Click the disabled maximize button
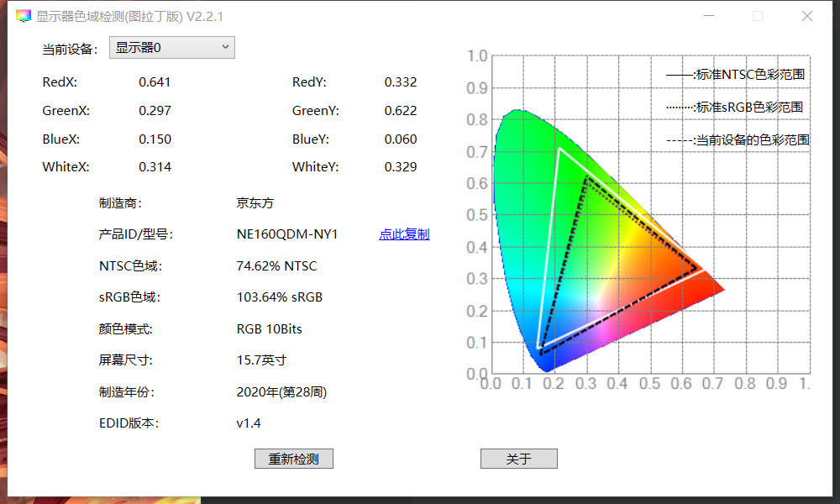The width and height of the screenshot is (840, 504). (x=758, y=16)
